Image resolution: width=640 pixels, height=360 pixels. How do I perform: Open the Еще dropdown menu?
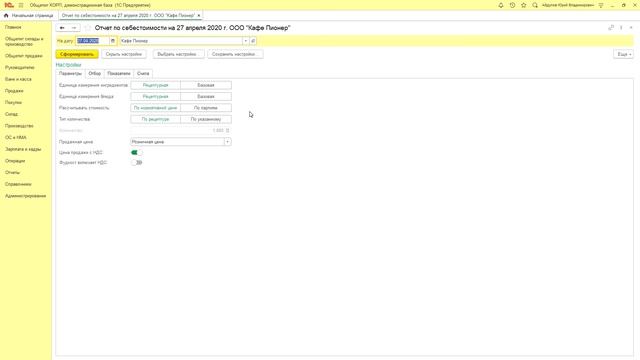623,54
